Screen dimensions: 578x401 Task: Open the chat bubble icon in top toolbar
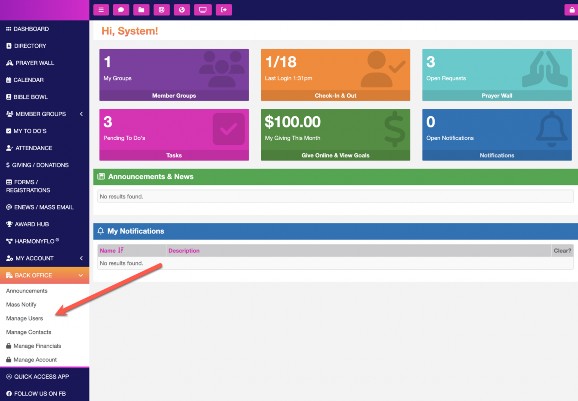pyautogui.click(x=121, y=10)
